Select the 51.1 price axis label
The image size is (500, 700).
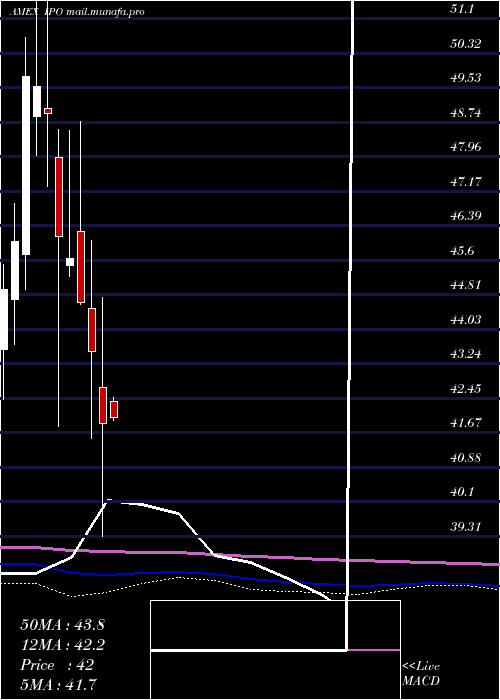[x=462, y=9]
